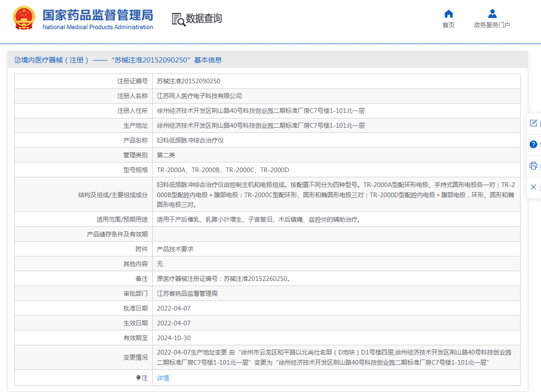Click 变更情况 row label
Image resolution: width=541 pixels, height=392 pixels.
(x=136, y=357)
